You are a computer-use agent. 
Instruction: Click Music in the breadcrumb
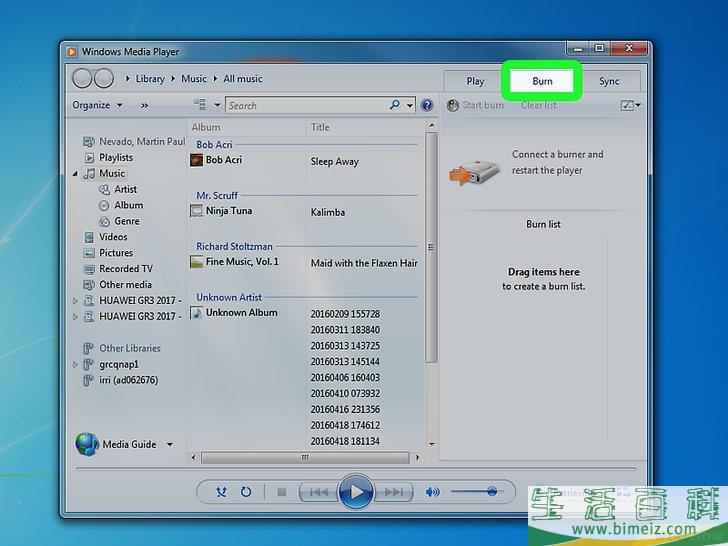[194, 78]
